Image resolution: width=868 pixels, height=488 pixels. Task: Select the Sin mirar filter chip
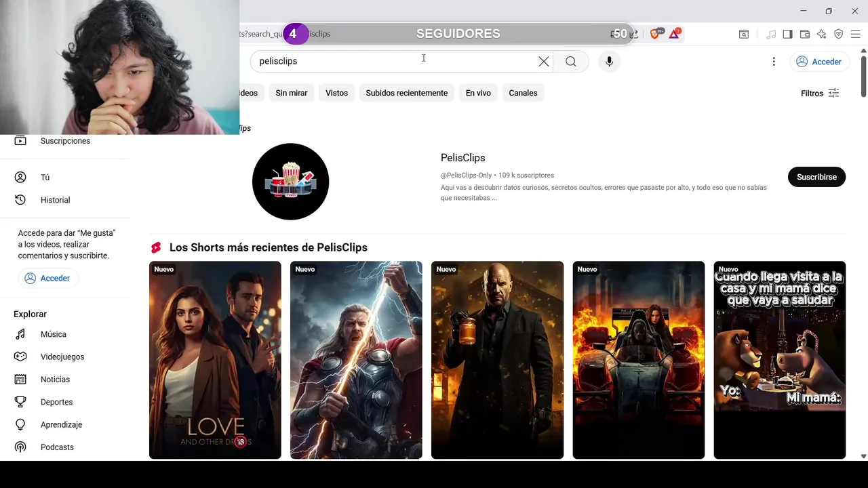coord(292,93)
